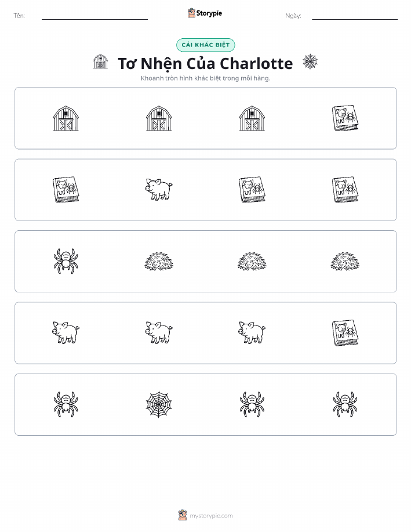Click the book icon in the pig row

[x=345, y=333]
